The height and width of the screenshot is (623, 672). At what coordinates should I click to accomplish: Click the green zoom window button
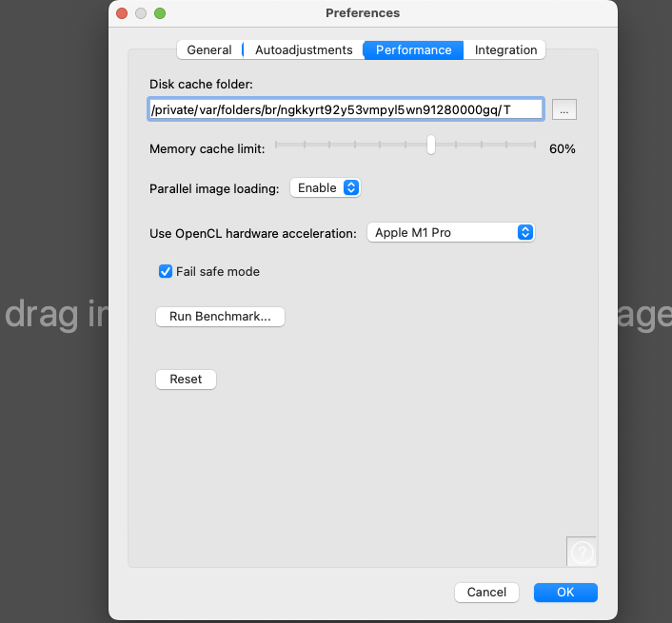click(160, 13)
